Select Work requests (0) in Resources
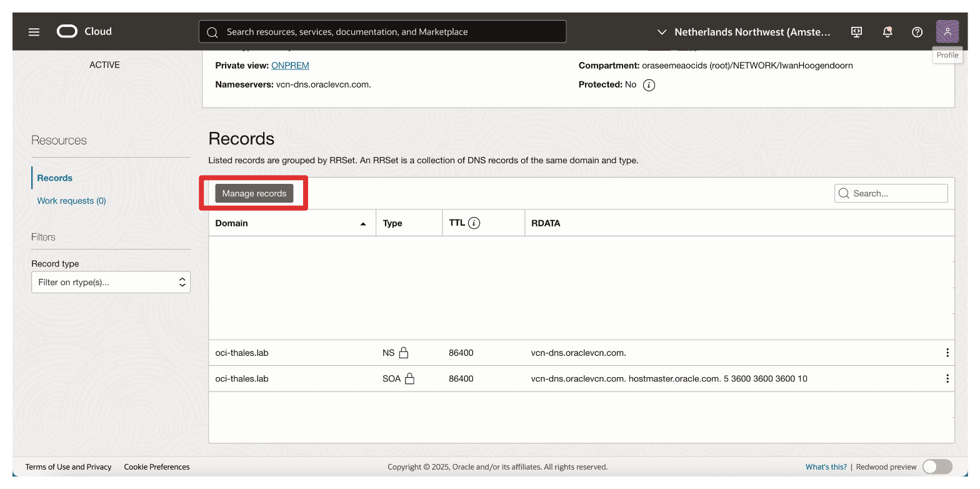 pyautogui.click(x=71, y=201)
